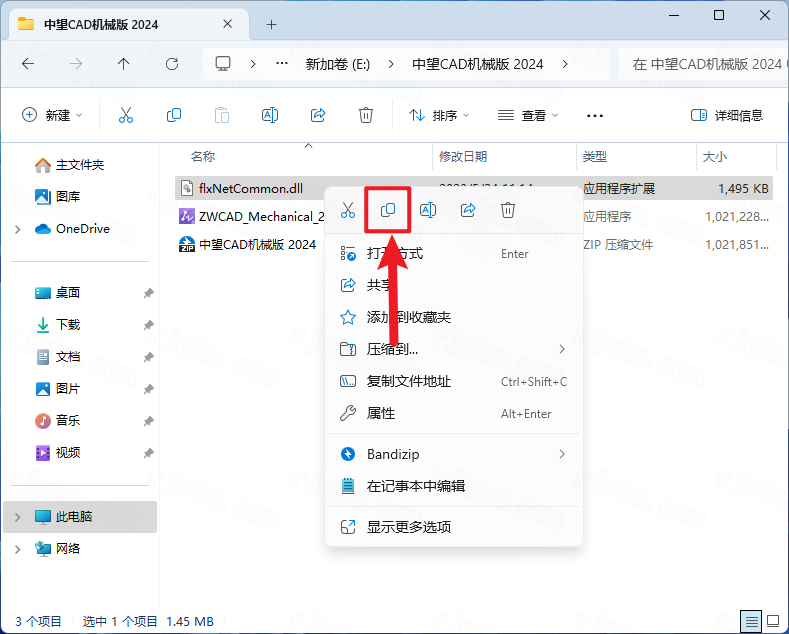The width and height of the screenshot is (789, 634).
Task: Toggle the 详细信息 details pane
Action: (x=727, y=116)
